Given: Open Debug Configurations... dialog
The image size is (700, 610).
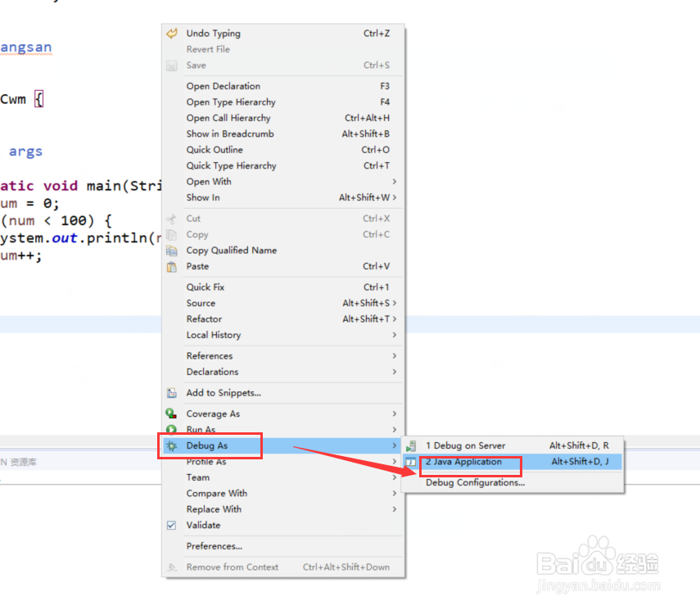Looking at the screenshot, I should click(513, 483).
